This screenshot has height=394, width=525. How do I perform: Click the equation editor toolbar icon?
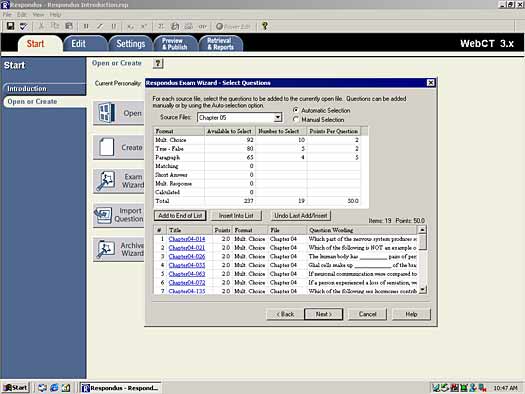click(x=161, y=26)
